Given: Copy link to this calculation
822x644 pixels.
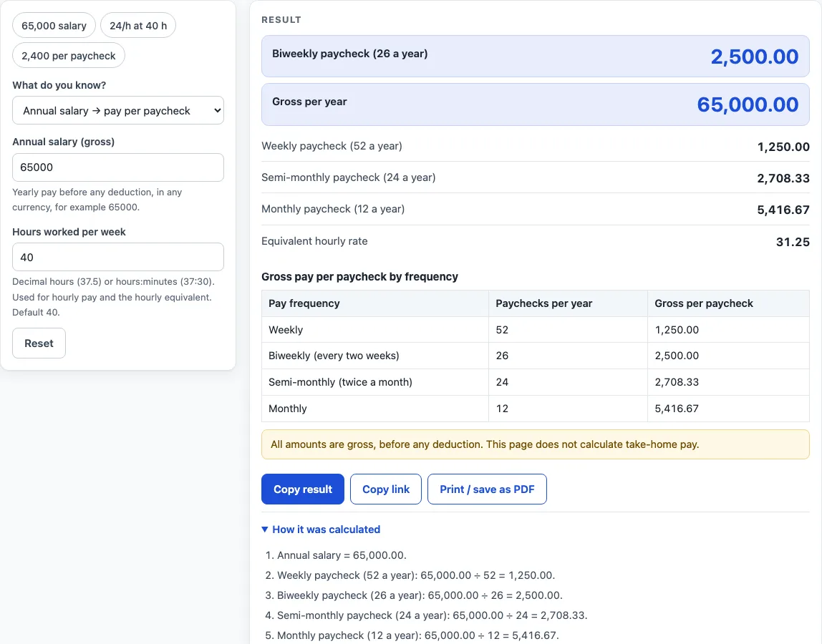Looking at the screenshot, I should coord(386,489).
